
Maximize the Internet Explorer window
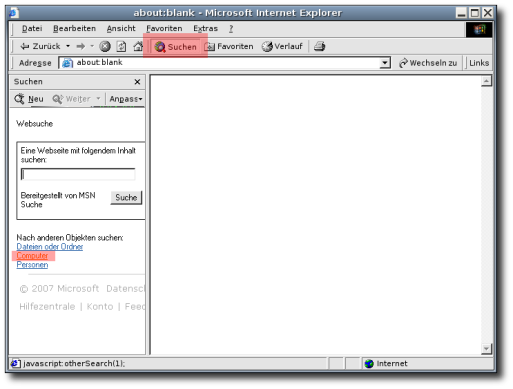(x=475, y=13)
